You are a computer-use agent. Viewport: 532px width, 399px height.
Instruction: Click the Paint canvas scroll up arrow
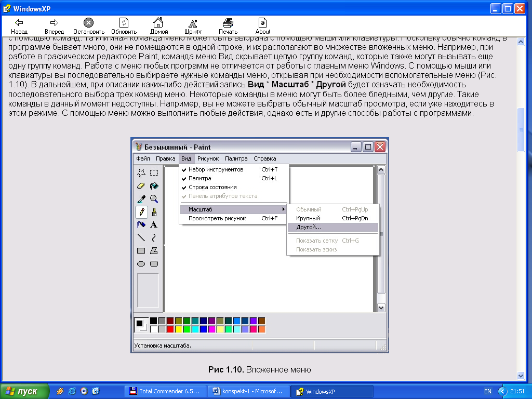[x=381, y=169]
